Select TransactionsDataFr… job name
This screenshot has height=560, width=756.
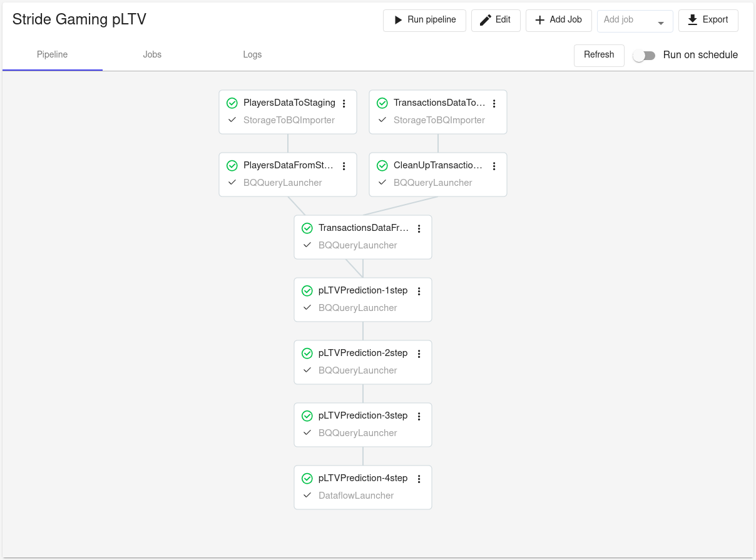364,228
